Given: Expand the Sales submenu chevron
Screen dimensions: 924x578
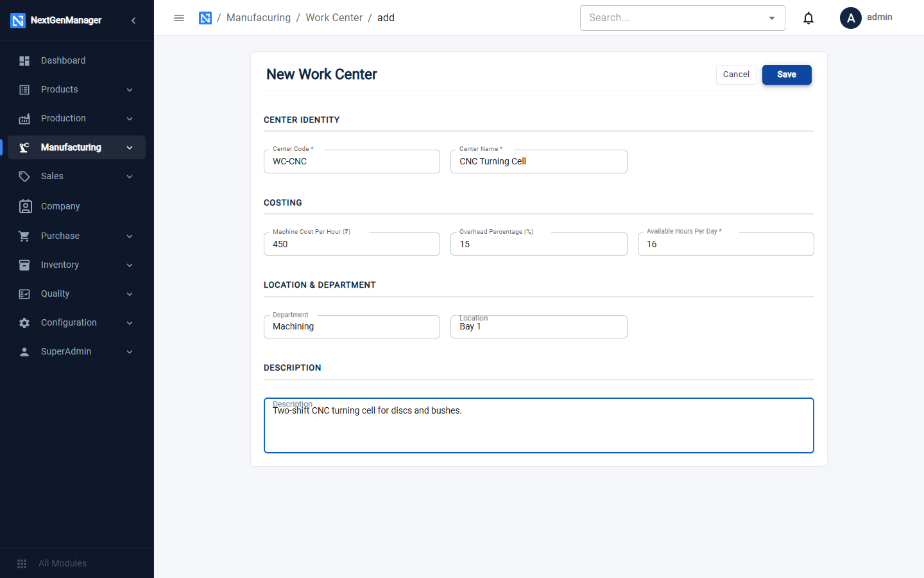Looking at the screenshot, I should [130, 177].
